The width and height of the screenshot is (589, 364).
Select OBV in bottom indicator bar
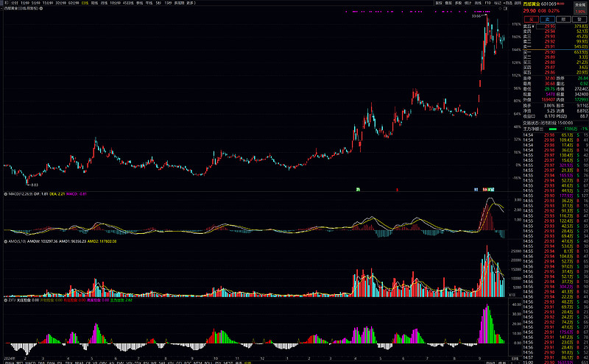[103, 362]
